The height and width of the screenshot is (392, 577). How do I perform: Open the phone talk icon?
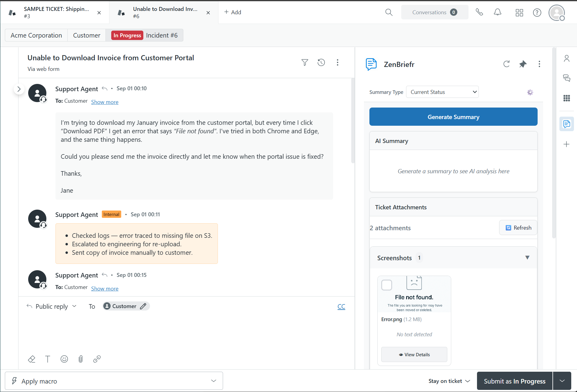point(479,12)
